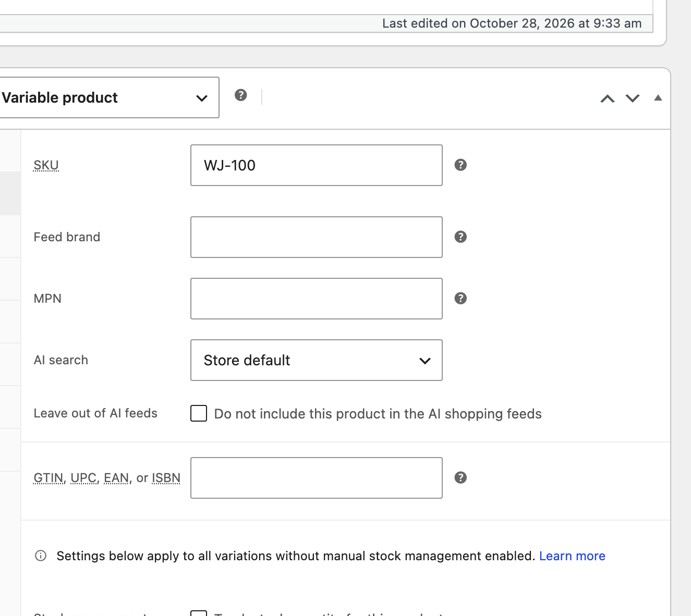This screenshot has width=691, height=616.
Task: Click the Feed brand help icon
Action: pos(460,237)
